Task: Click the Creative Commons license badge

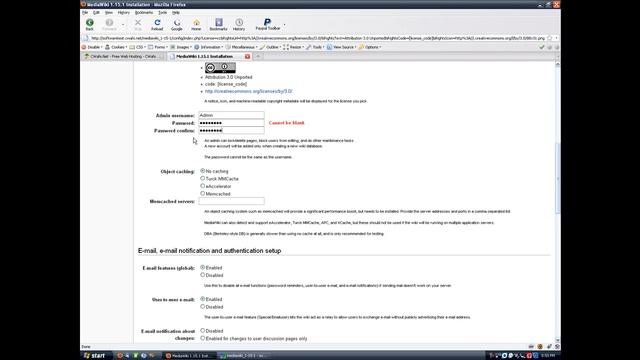Action: tap(220, 67)
